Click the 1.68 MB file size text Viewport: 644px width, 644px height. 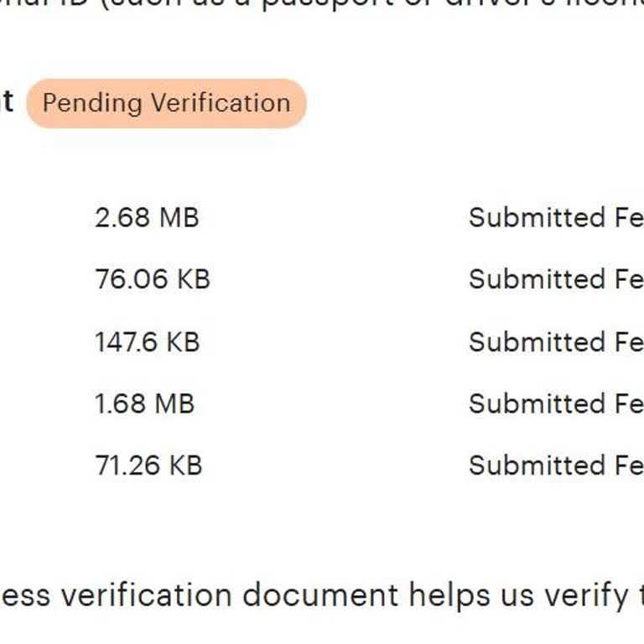144,403
